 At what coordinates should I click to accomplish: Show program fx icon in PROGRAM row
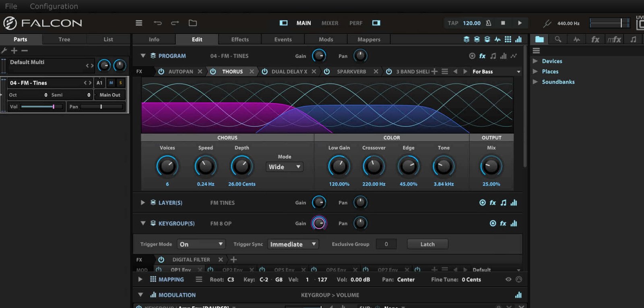pos(482,56)
